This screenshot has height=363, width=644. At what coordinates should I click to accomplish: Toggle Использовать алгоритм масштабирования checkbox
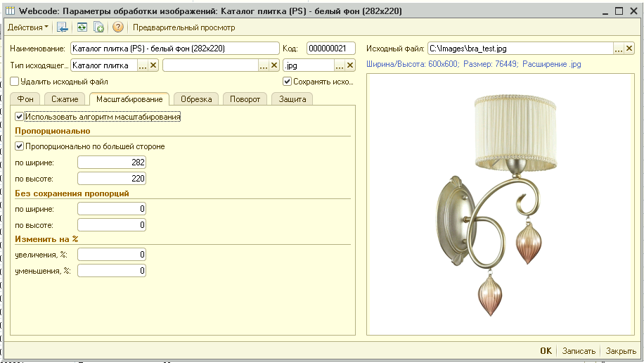coord(20,117)
